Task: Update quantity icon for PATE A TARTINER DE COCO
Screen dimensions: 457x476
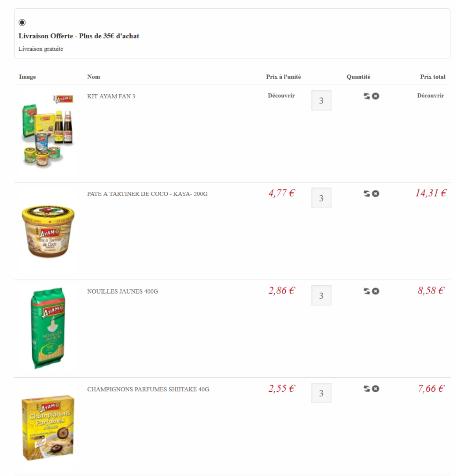Action: [367, 193]
